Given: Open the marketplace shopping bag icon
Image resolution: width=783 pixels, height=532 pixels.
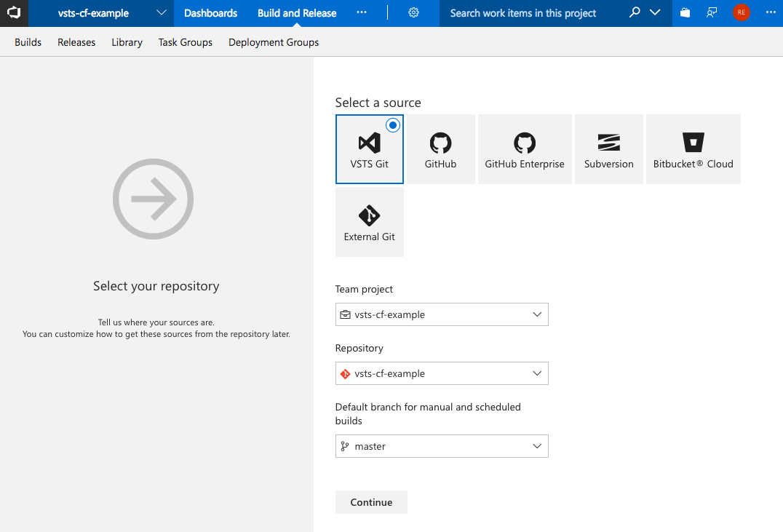Looking at the screenshot, I should [685, 13].
